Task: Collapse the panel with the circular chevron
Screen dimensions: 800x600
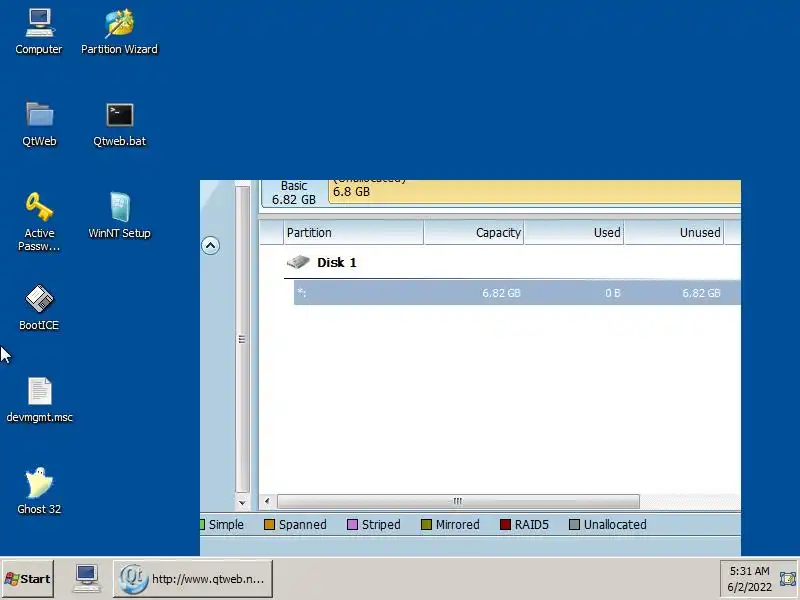Action: 210,246
